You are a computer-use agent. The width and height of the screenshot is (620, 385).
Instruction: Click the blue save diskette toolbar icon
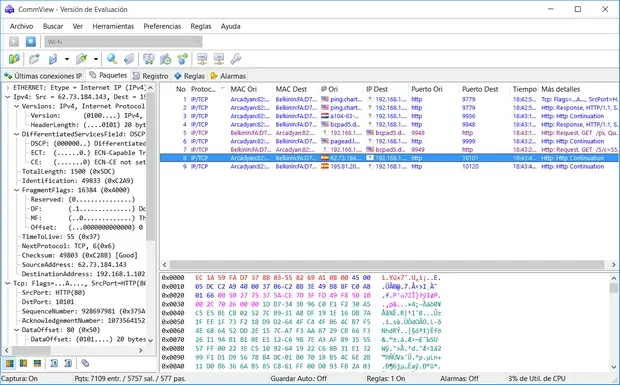coord(53,59)
